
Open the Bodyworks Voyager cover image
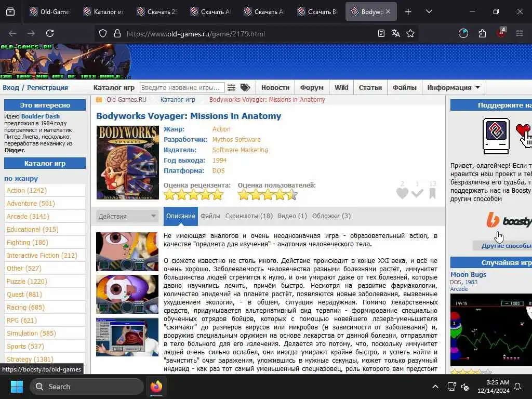[128, 163]
